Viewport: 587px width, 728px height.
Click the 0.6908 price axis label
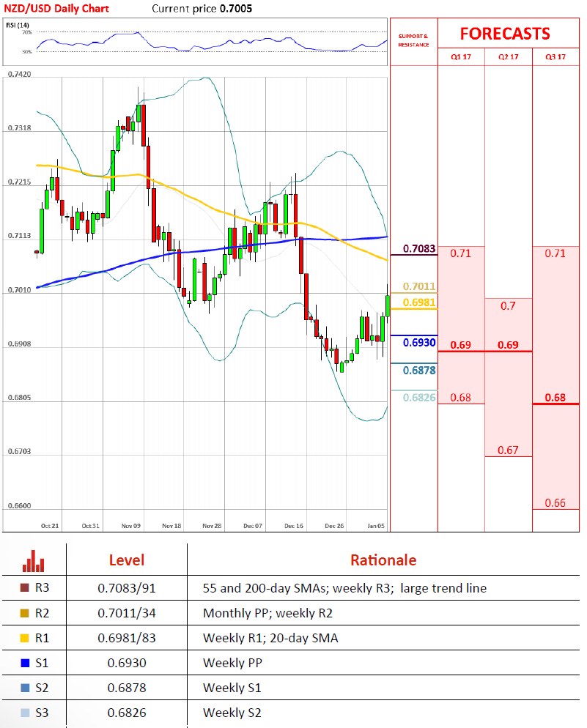click(x=20, y=344)
